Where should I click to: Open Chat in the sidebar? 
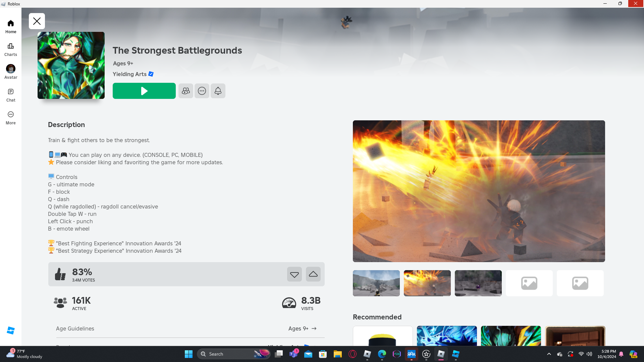11,95
